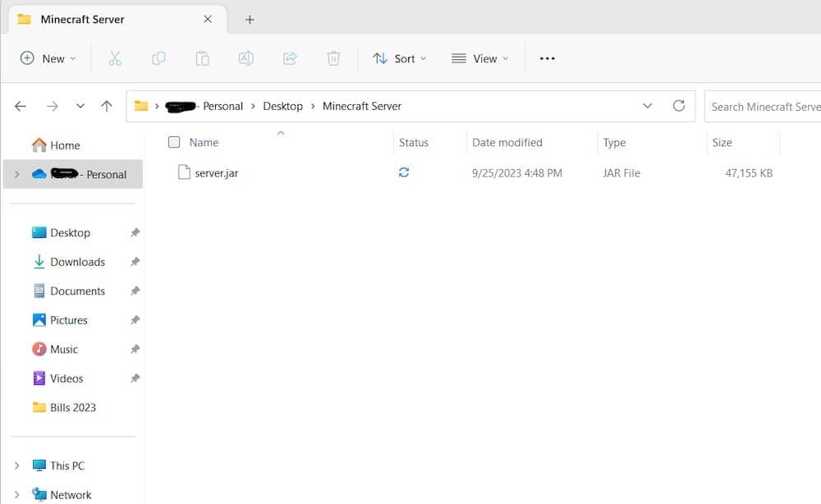Switch to the Minecraft Server tab
The width and height of the screenshot is (821, 504).
pos(82,19)
